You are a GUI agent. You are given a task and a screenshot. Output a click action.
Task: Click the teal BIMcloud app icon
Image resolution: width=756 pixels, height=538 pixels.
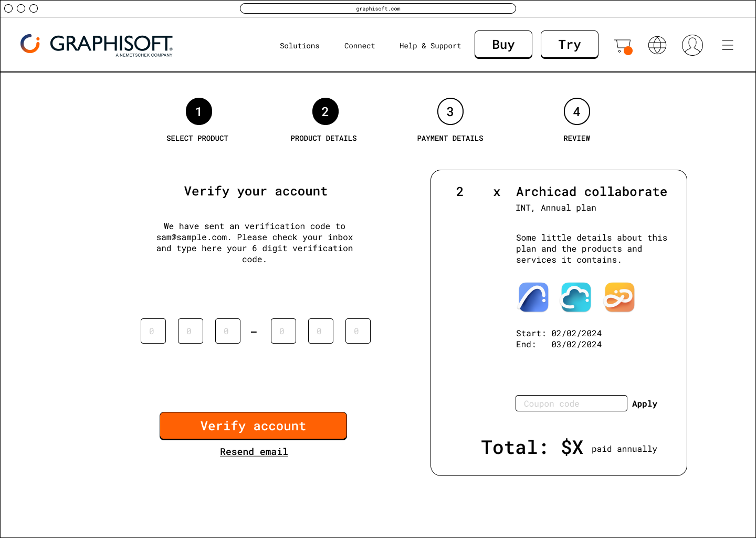(x=576, y=297)
